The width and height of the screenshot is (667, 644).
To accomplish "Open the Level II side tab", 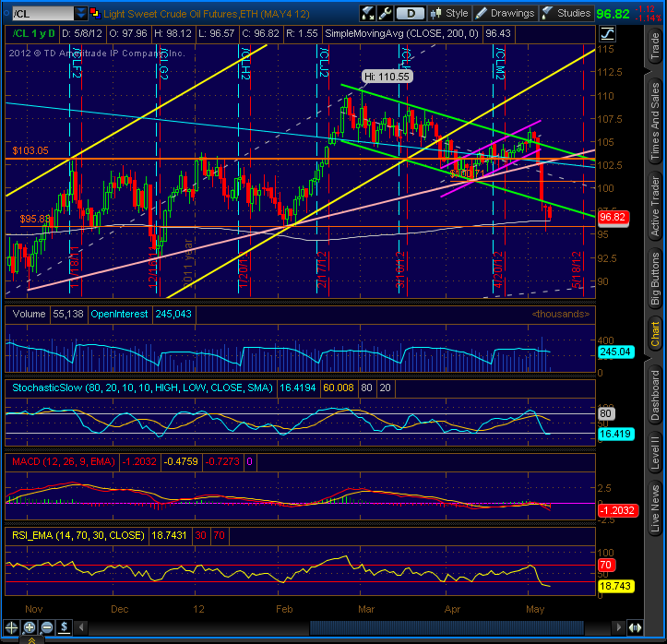I will (x=655, y=453).
